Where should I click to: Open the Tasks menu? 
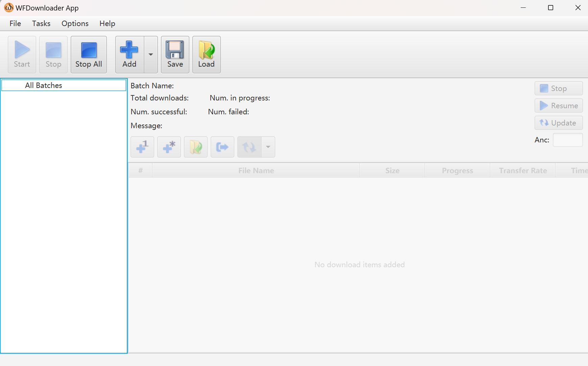coord(41,23)
